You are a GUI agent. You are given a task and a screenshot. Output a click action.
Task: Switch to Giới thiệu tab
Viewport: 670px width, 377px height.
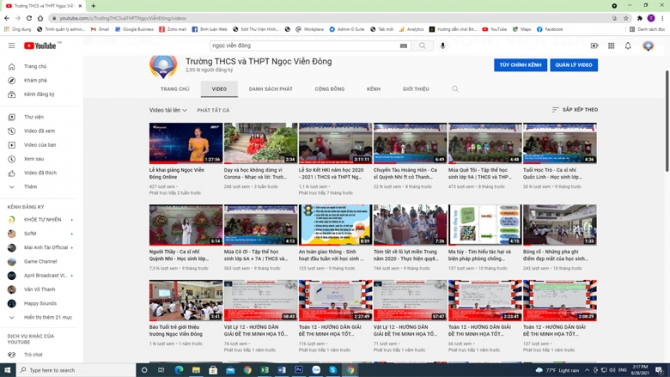point(416,89)
